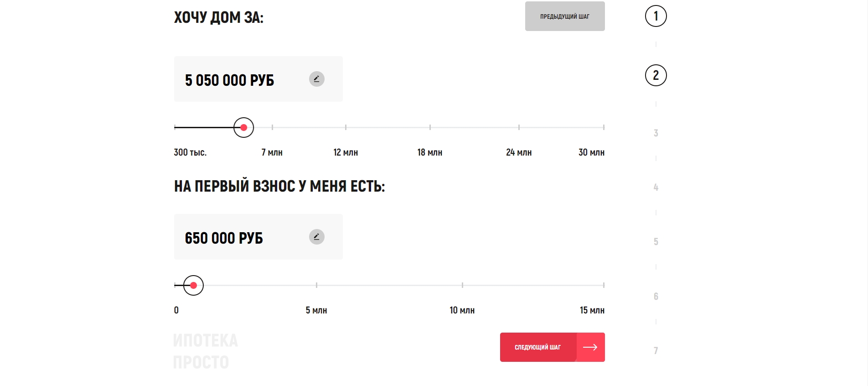Go to step 1 circle indicator

656,16
